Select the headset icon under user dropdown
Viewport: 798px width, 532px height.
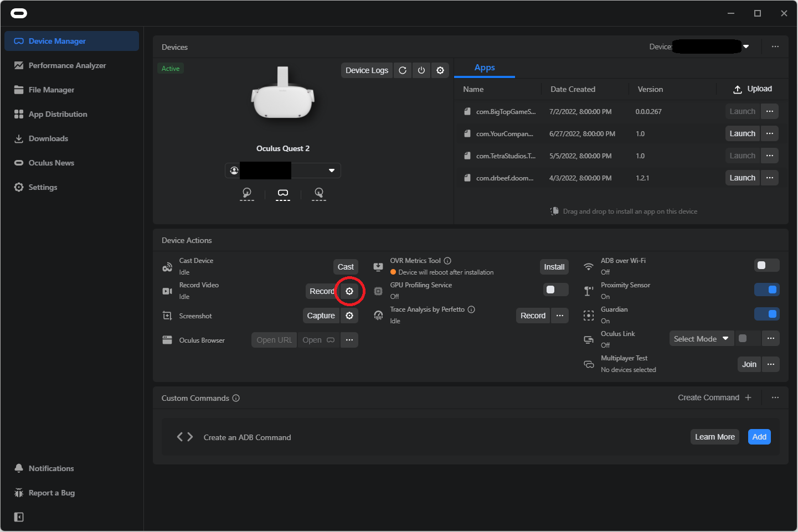click(283, 193)
